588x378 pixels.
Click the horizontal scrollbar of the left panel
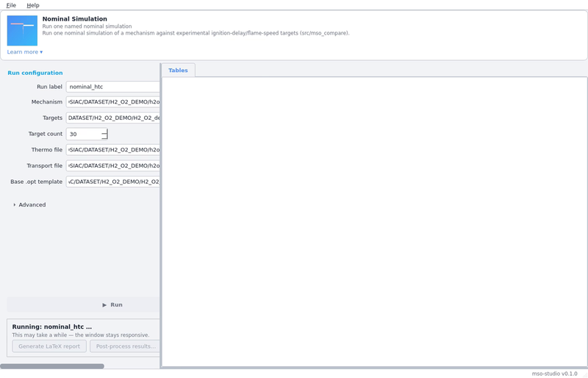52,366
